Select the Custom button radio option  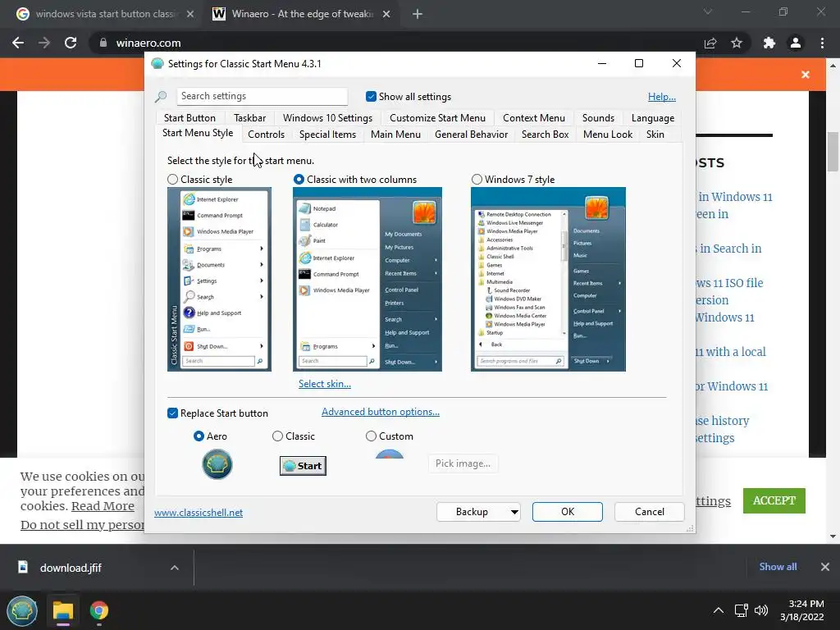tap(371, 436)
